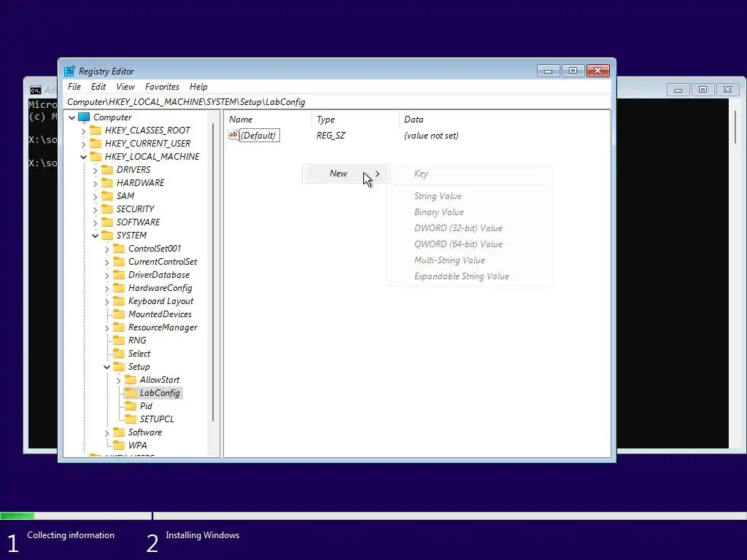Expand the Software key chevron under SYSTEM
The height and width of the screenshot is (560, 747).
107,432
